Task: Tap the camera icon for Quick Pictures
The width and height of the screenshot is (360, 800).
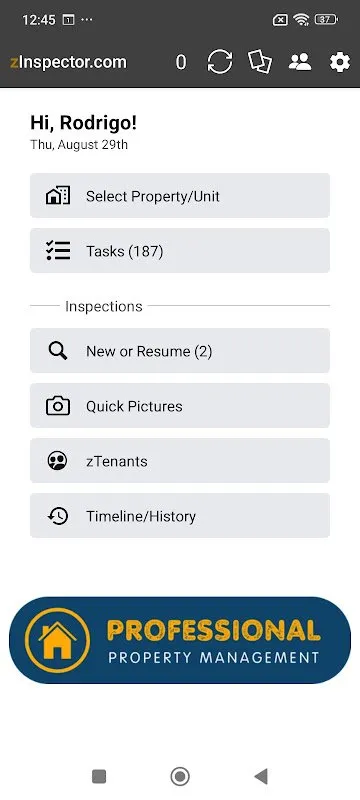Action: pos(58,406)
